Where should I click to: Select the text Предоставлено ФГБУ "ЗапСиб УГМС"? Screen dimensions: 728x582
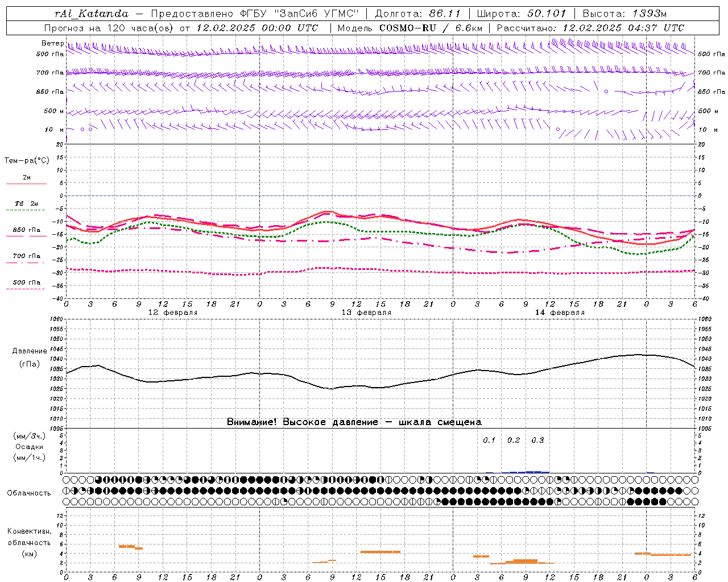coord(255,14)
